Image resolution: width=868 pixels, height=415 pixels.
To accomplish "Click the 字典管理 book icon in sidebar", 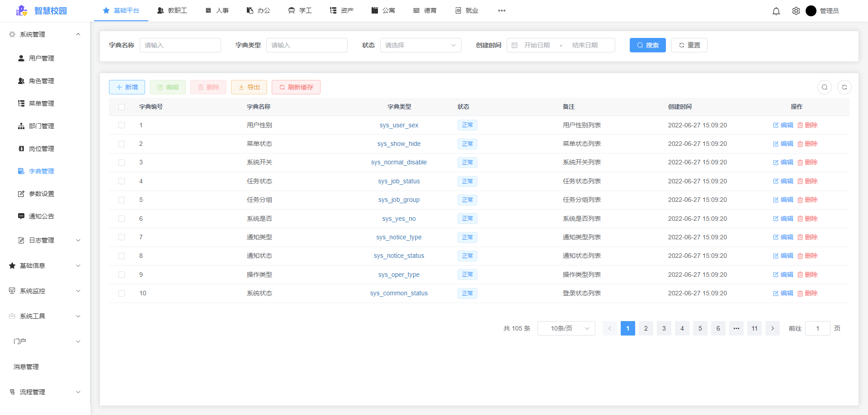I will tap(21, 171).
